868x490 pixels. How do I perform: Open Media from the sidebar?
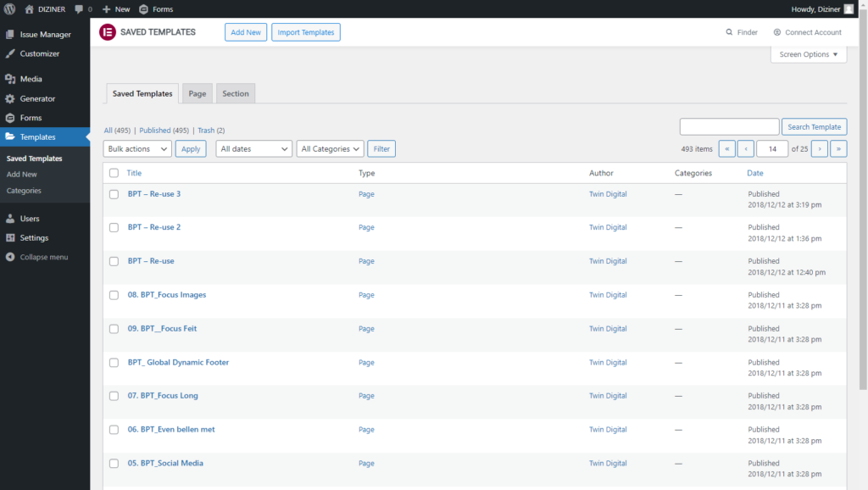(x=31, y=79)
